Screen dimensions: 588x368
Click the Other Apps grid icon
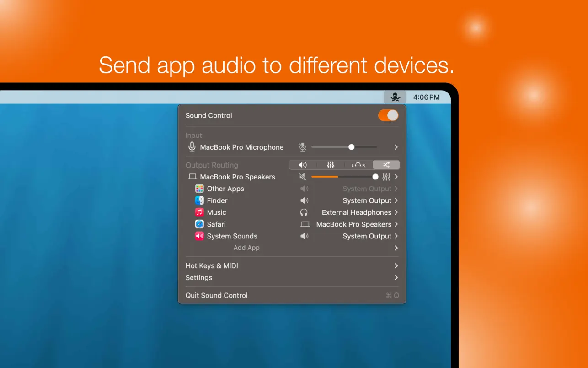click(x=199, y=189)
